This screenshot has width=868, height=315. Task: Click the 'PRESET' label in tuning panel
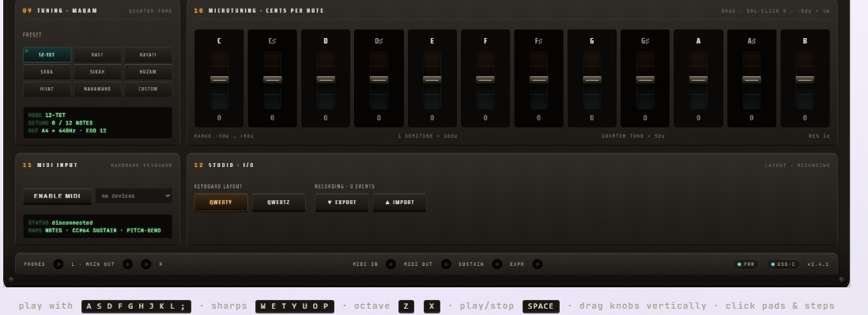click(32, 35)
